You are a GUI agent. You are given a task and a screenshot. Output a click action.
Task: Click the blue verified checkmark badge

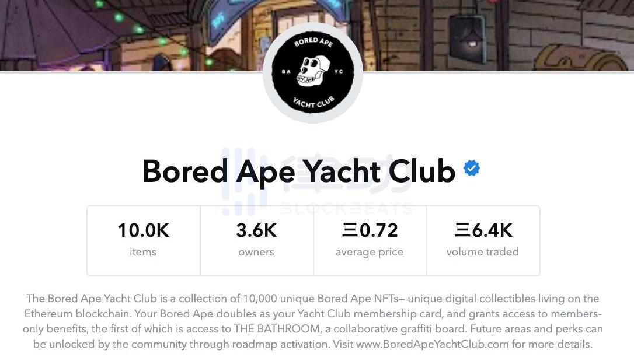tap(472, 169)
